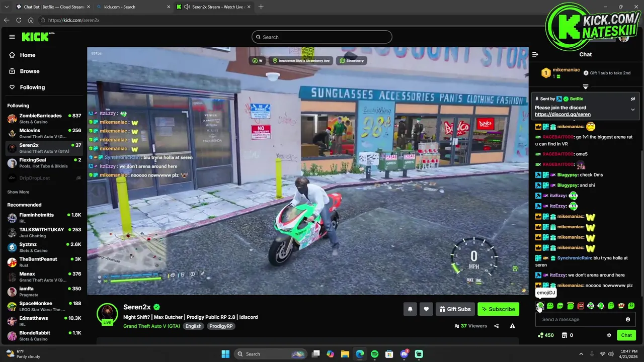The height and width of the screenshot is (362, 644).
Task: Open Mclovins channel in Following
Action: [x=44, y=133]
